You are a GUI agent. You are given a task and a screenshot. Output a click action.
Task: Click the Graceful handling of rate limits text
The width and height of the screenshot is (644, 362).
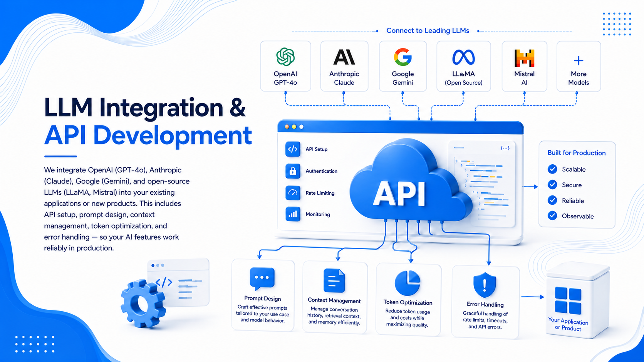tap(485, 320)
